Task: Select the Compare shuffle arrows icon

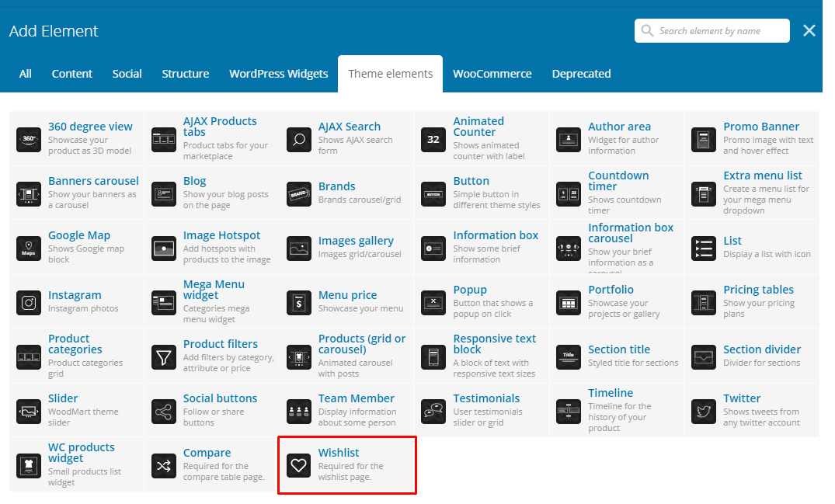Action: [x=164, y=466]
